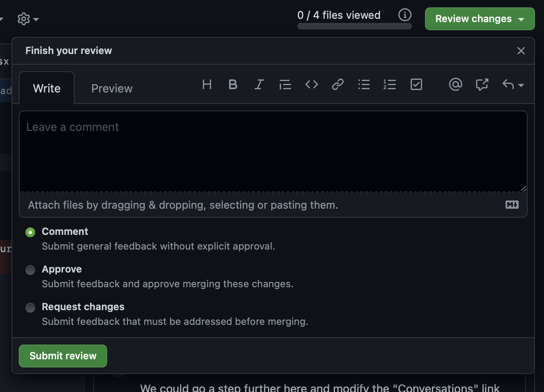Reference an issue or pull request
This screenshot has height=392, width=544.
(482, 85)
